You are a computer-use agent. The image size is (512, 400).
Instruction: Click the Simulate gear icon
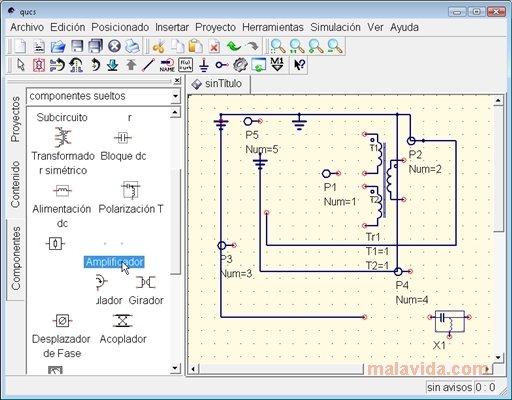click(240, 65)
